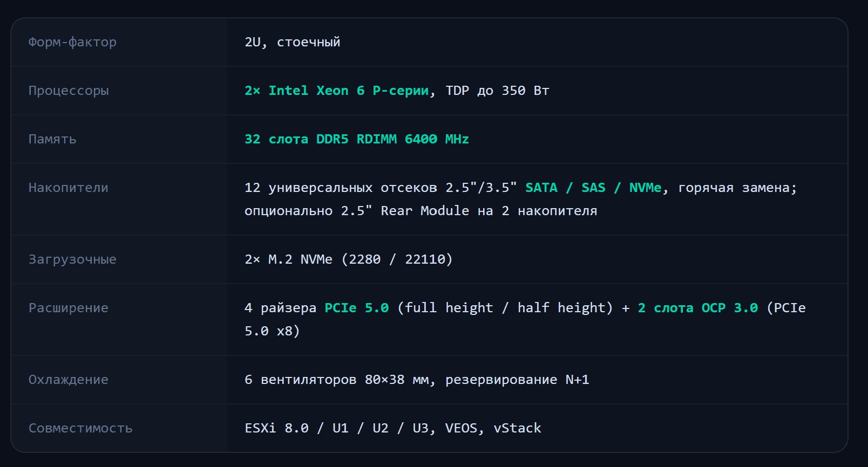This screenshot has width=868, height=467.
Task: Click the Охлаждение row label
Action: coord(69,380)
